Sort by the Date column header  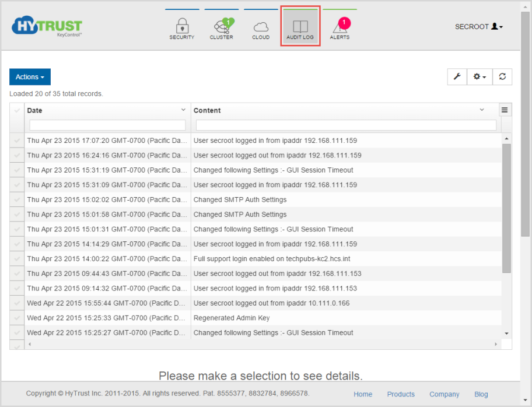34,110
